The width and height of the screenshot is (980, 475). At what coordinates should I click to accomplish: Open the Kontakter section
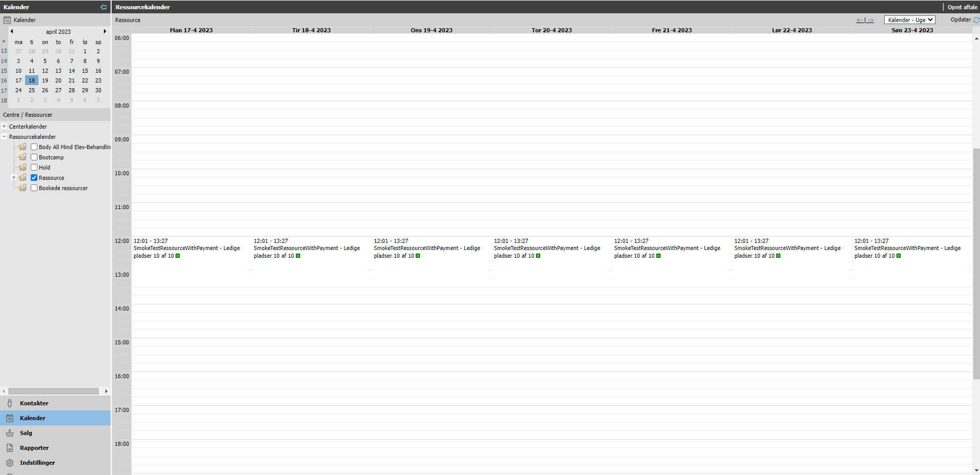(55, 403)
